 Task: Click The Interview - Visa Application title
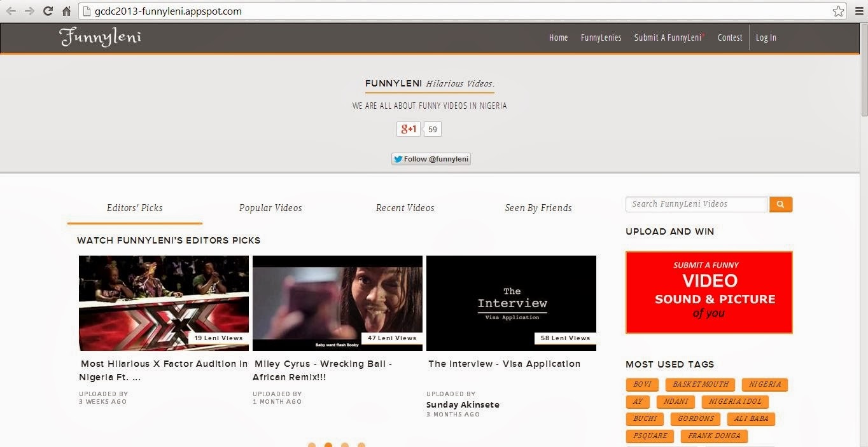pos(504,364)
